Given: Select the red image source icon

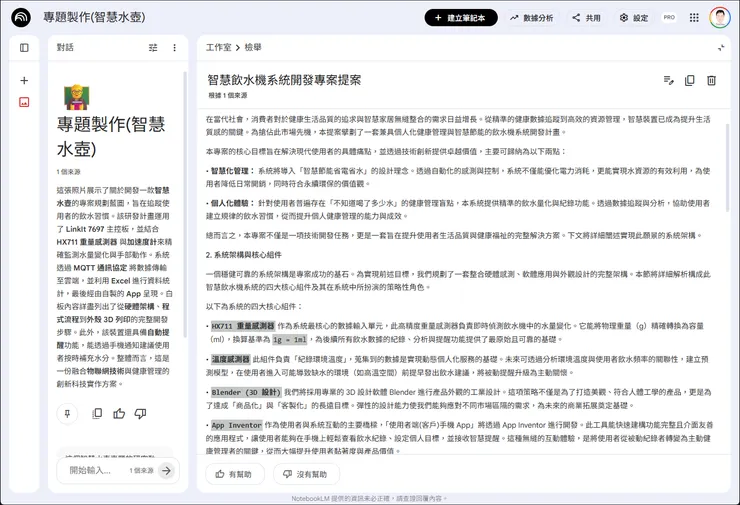Looking at the screenshot, I should tap(24, 102).
